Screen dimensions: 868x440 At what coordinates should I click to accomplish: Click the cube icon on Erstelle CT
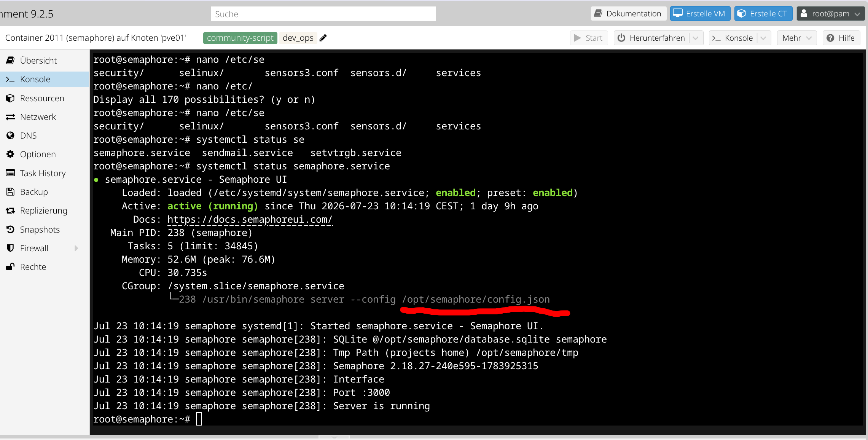point(742,13)
